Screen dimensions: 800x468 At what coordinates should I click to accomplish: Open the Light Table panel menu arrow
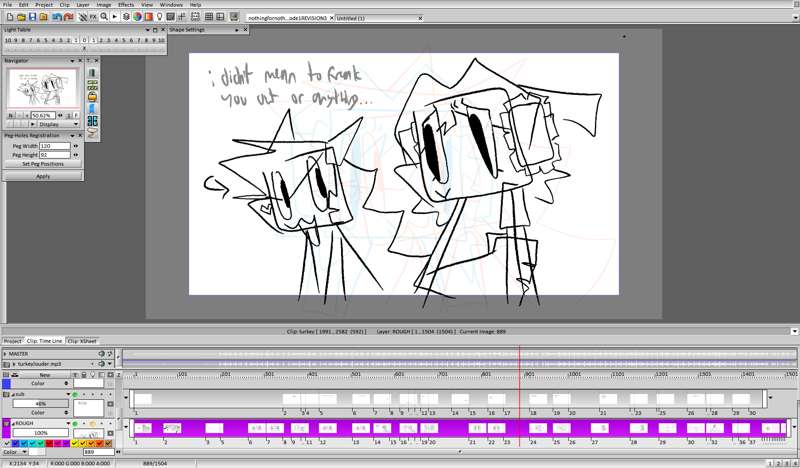click(147, 30)
